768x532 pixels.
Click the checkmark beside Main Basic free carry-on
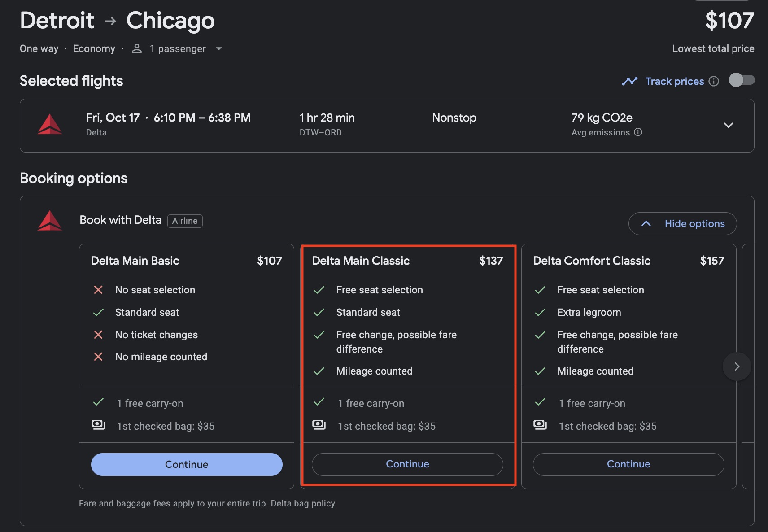[98, 402]
